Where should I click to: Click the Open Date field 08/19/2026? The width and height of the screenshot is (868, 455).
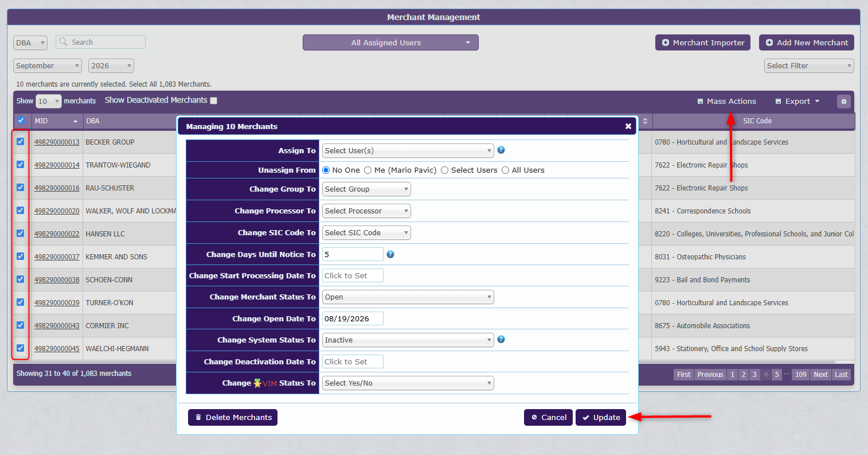pyautogui.click(x=353, y=318)
